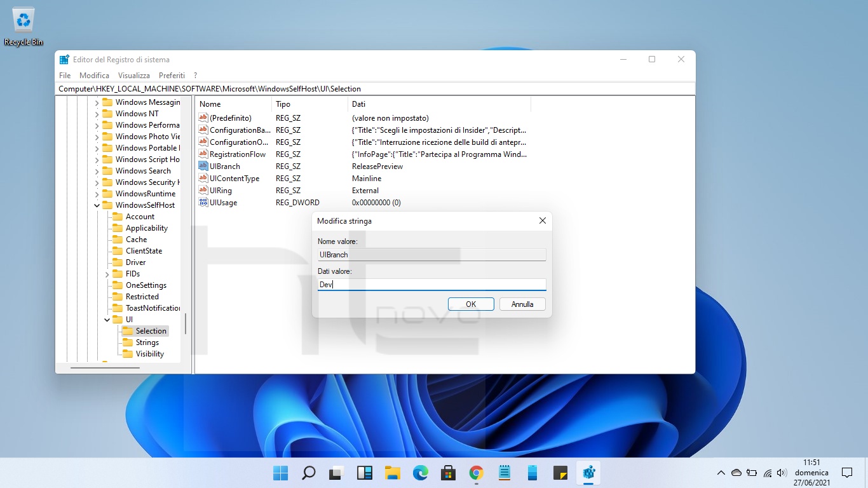
Task: Click the Search magnifier on the taskbar
Action: pyautogui.click(x=308, y=473)
